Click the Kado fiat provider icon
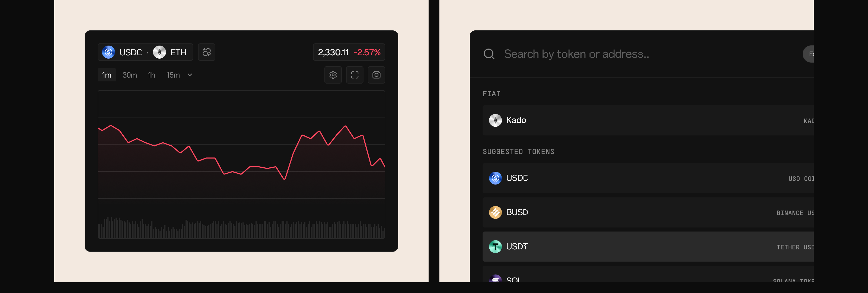The height and width of the screenshot is (293, 868). (495, 120)
